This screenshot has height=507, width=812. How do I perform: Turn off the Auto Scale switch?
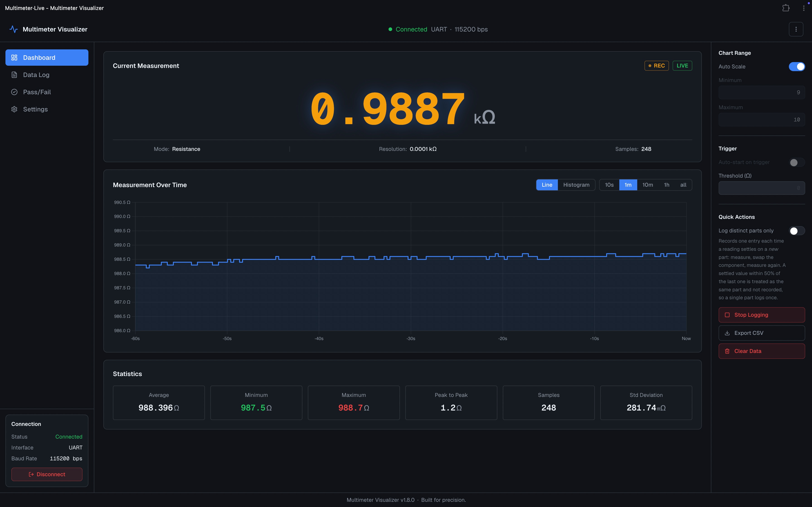(797, 66)
